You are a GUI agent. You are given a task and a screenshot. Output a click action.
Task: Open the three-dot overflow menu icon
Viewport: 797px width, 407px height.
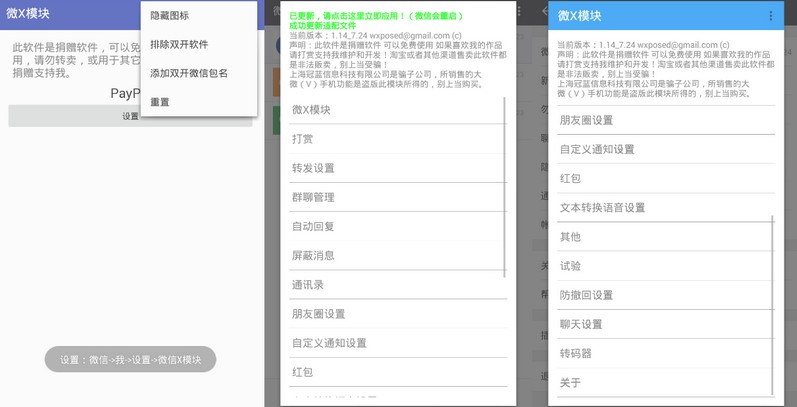coord(770,16)
